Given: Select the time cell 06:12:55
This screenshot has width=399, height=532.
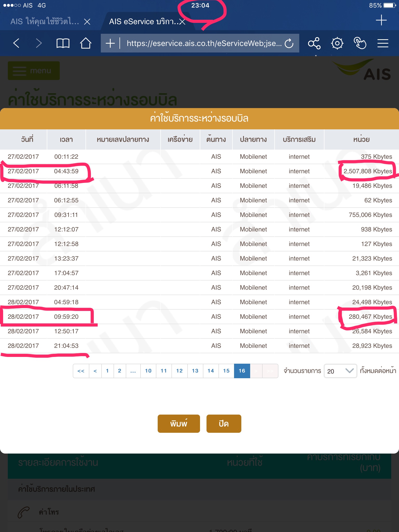Looking at the screenshot, I should pos(66,200).
